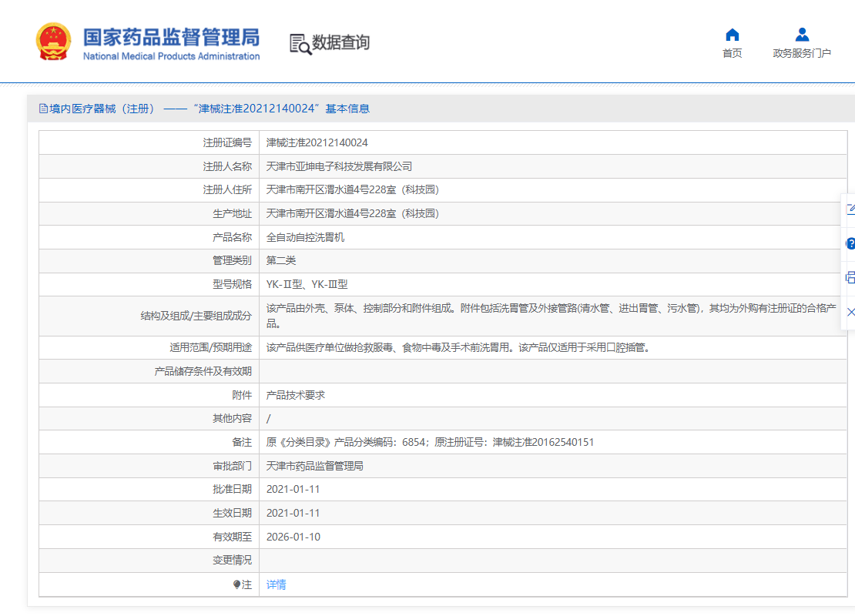
Task: Open the feedback pencil icon on the side toolbar
Action: tap(850, 209)
